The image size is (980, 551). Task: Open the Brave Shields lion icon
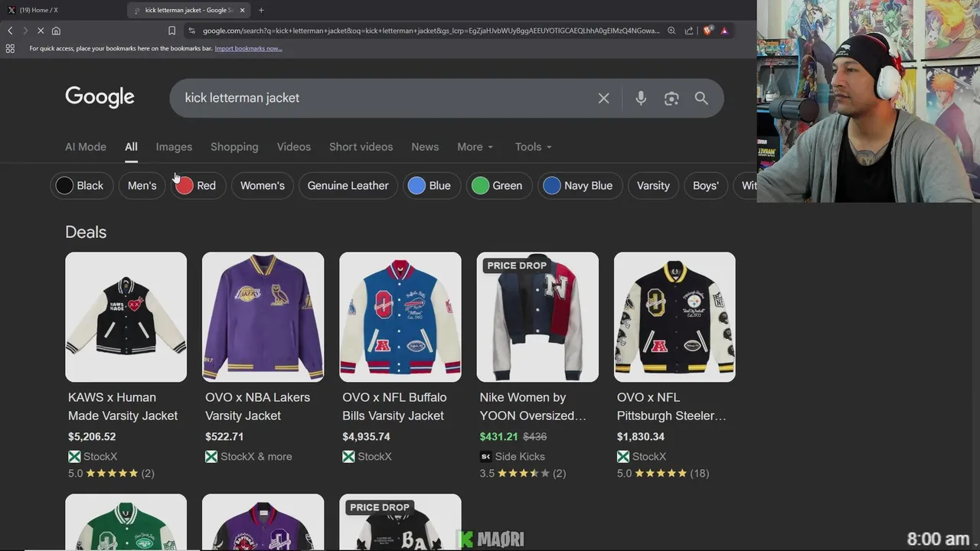tap(707, 31)
